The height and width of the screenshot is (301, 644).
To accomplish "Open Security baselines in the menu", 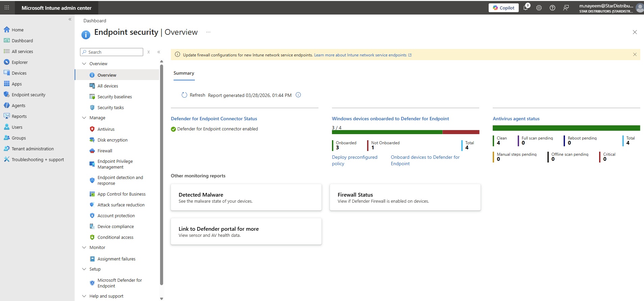I will point(114,97).
